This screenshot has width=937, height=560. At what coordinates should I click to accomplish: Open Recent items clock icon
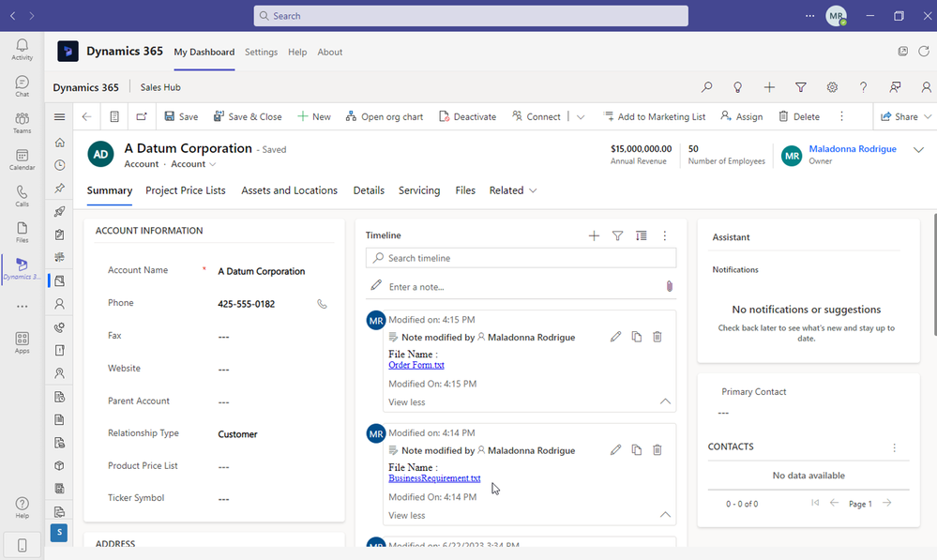point(59,165)
